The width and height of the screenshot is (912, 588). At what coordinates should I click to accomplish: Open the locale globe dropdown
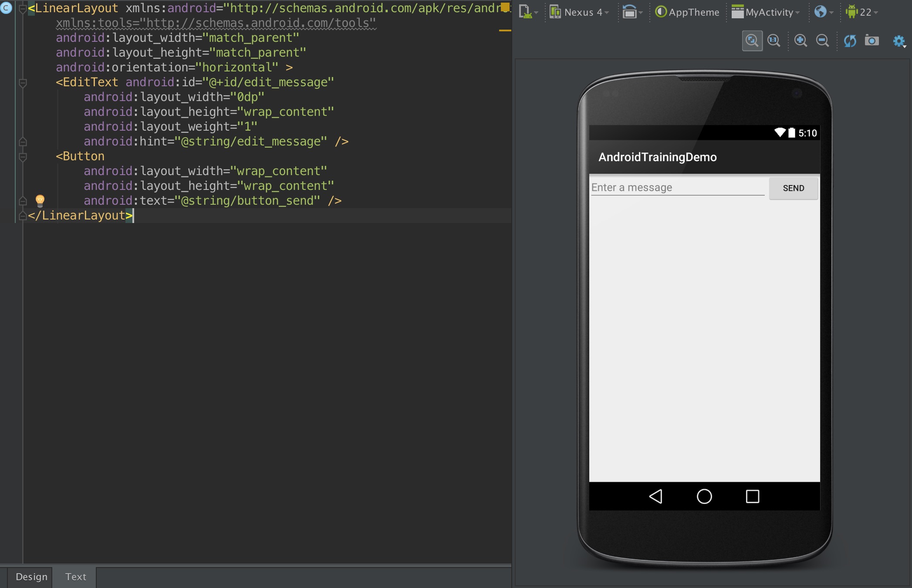(824, 12)
